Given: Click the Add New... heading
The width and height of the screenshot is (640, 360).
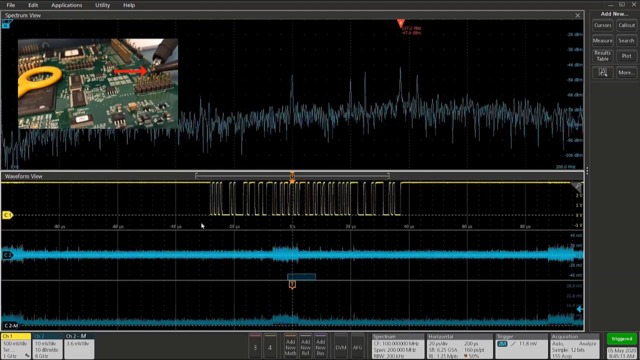Looking at the screenshot, I should click(x=614, y=14).
